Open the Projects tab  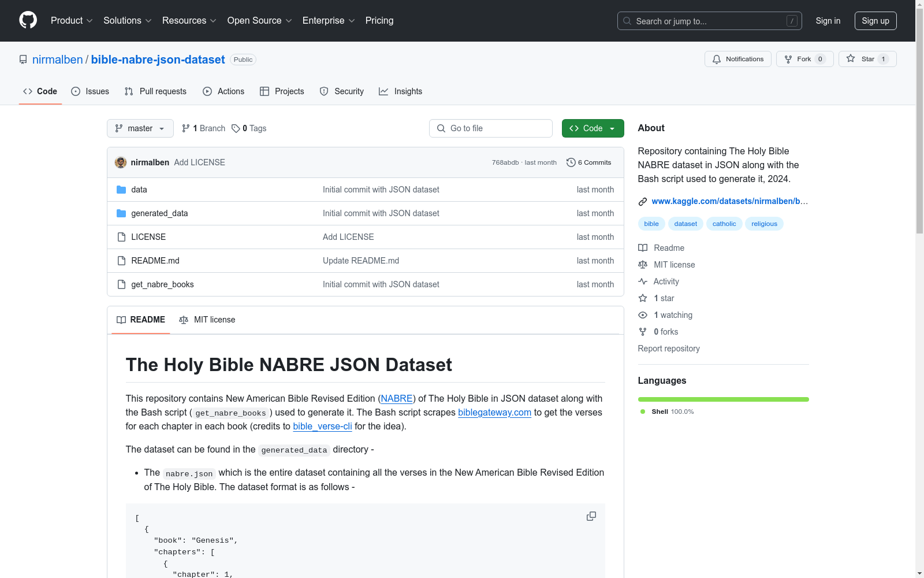point(282,91)
